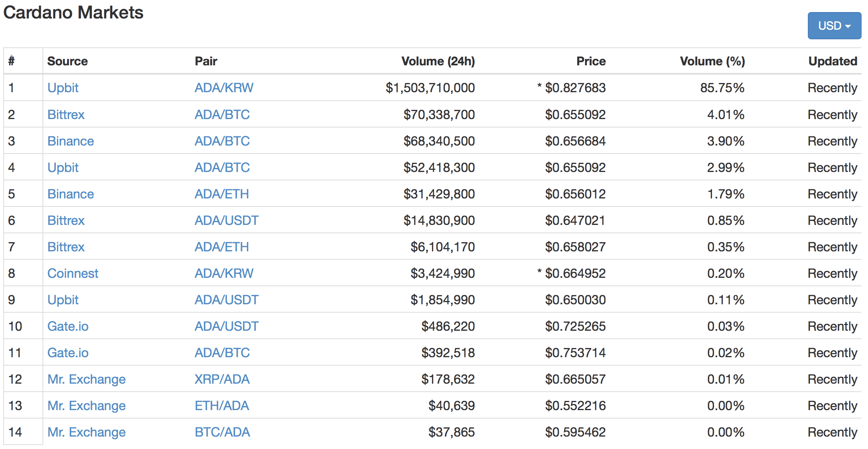868x449 pixels.
Task: Open the BTC/ADA pair link
Action: tap(222, 432)
